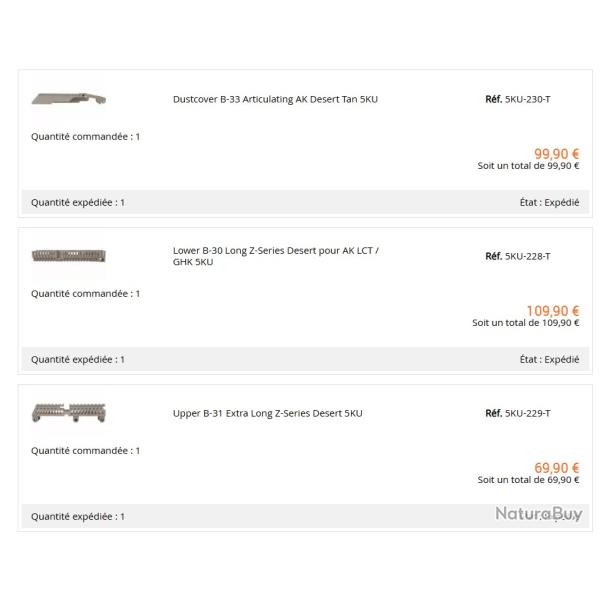Click the NaturaBuy watermark logo

(538, 513)
